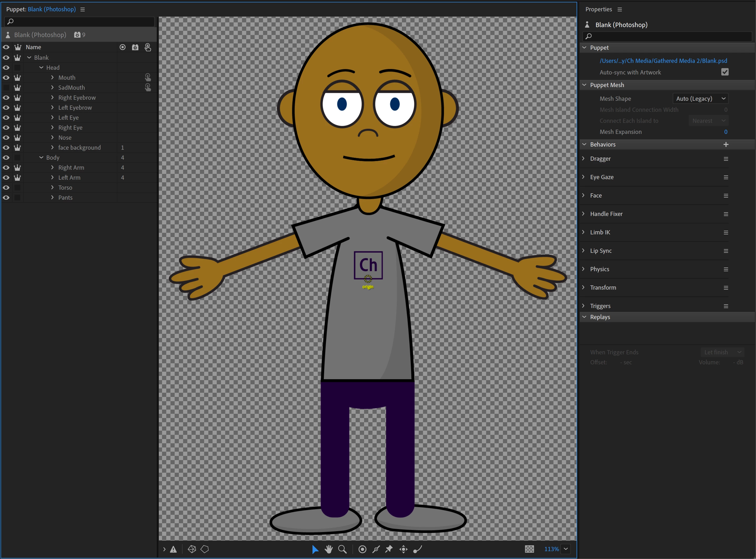Expand the Right Arm layer group
Screen dimensions: 756x559
pos(52,168)
